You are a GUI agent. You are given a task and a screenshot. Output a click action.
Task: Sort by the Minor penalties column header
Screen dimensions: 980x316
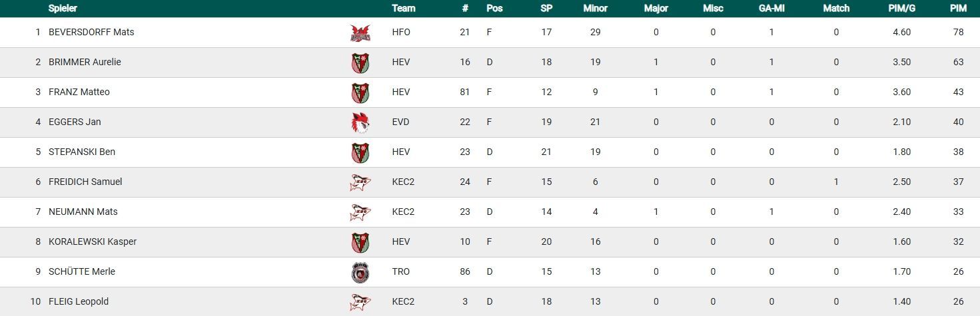coord(595,9)
